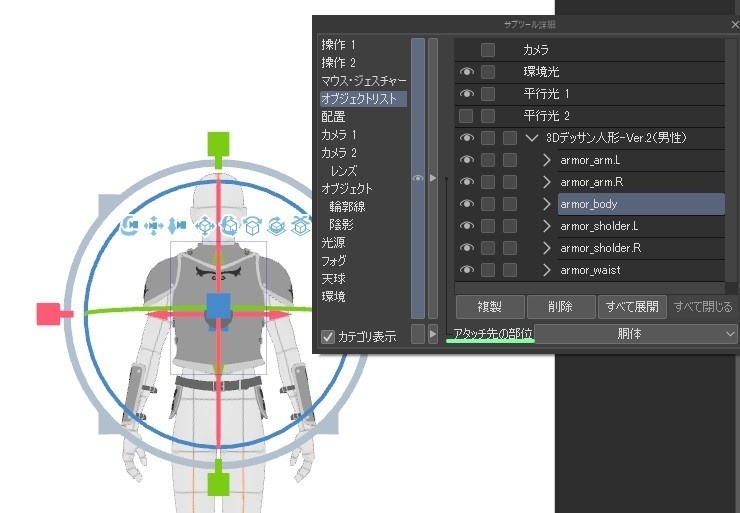The height and width of the screenshot is (513, 740).
Task: Select the move object planar icon
Action: pos(204,226)
